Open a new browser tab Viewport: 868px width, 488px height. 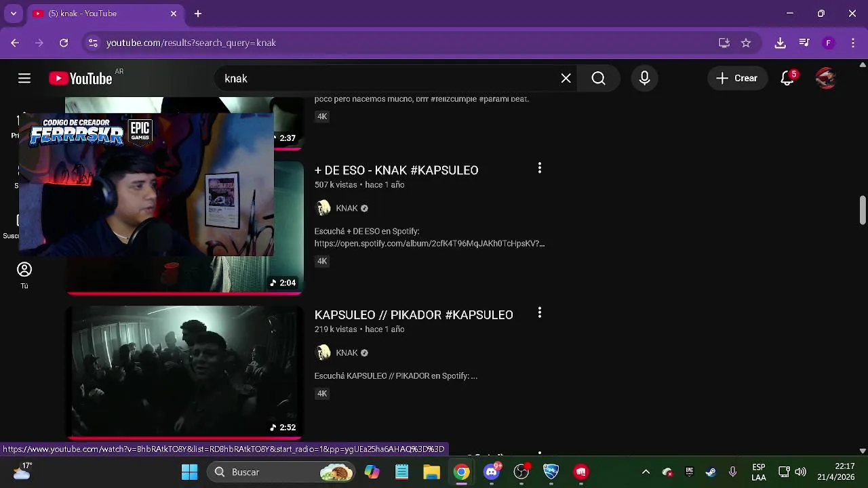tap(198, 14)
